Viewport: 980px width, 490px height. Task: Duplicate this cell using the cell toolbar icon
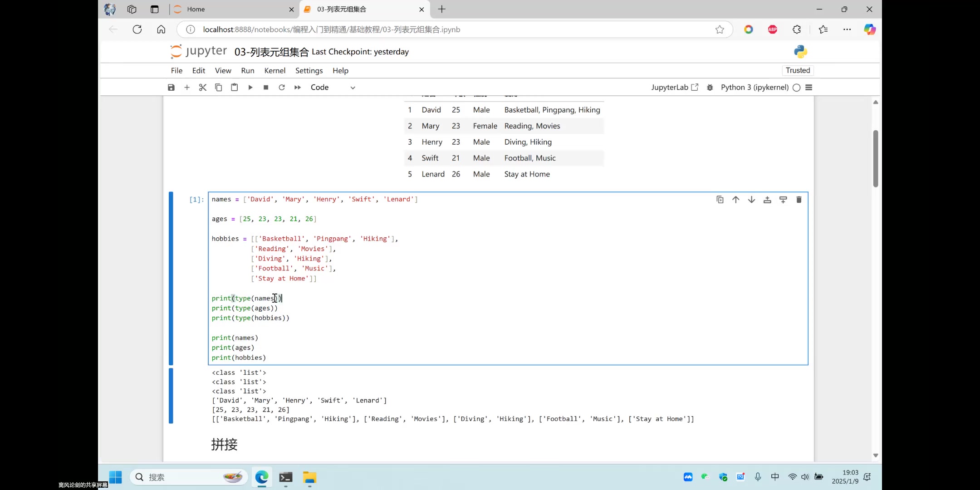(x=720, y=200)
